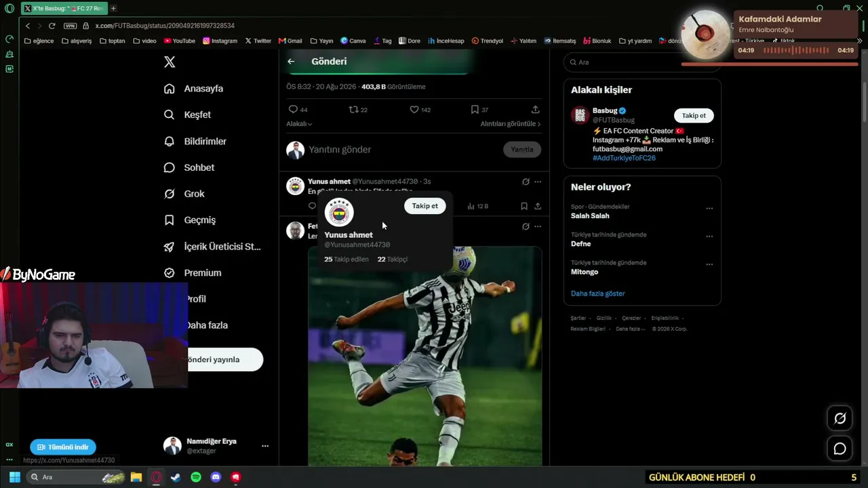Reload the page in the browser
This screenshot has width=868, height=488.
point(52,26)
